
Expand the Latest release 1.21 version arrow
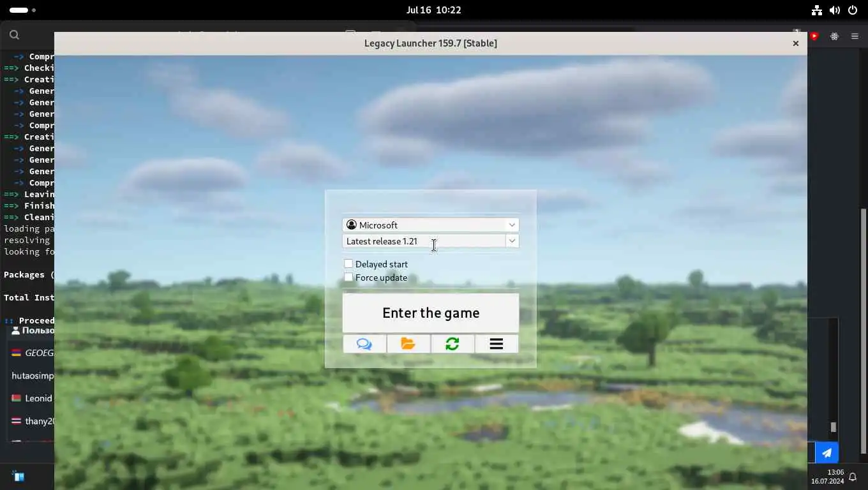coord(512,241)
